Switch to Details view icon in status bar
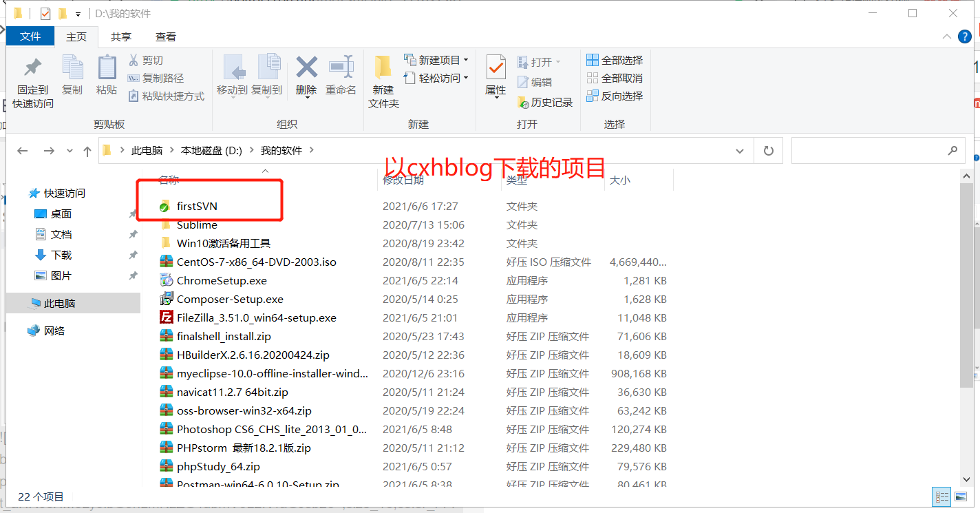Screen dimensions: 980x513 [941, 496]
